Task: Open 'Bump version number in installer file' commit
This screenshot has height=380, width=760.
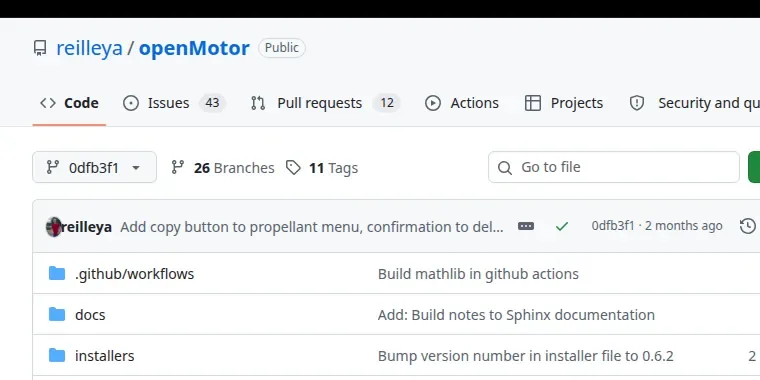Action: pyautogui.click(x=525, y=356)
